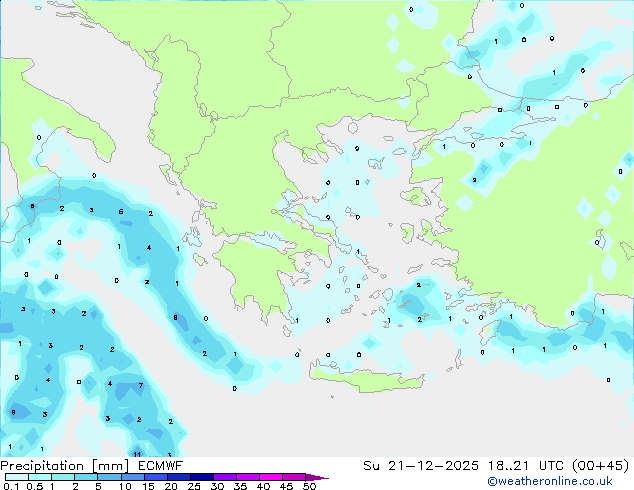
Task: Click the 15 mm legend color swatch
Action: [x=156, y=477]
